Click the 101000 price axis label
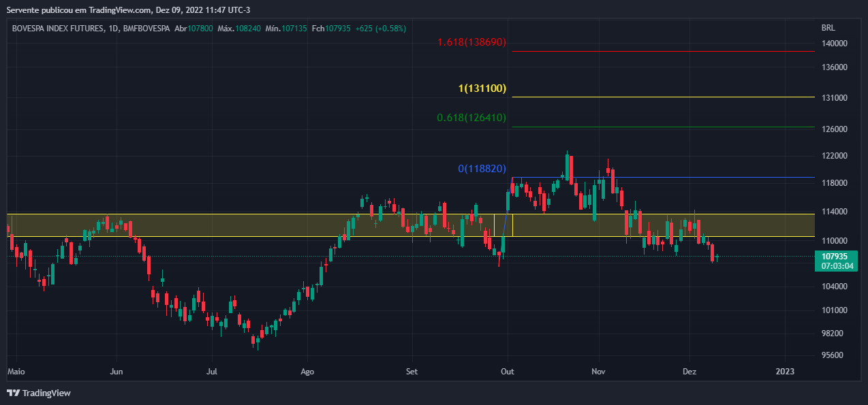This screenshot has height=405, width=868. tap(834, 310)
